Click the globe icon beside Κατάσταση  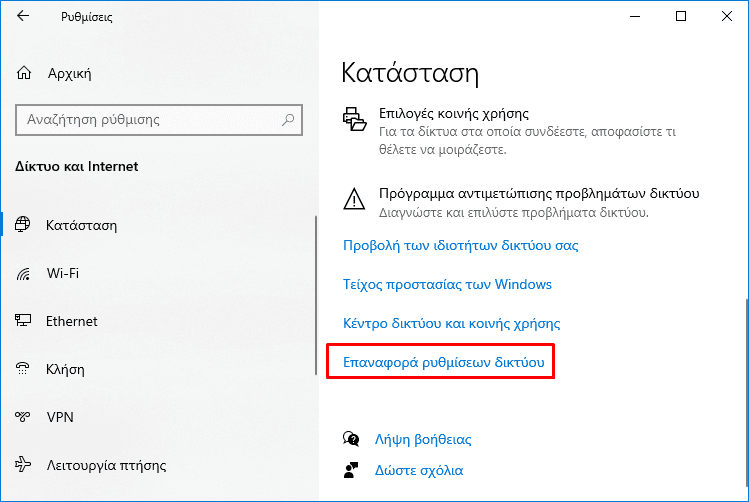(x=24, y=225)
